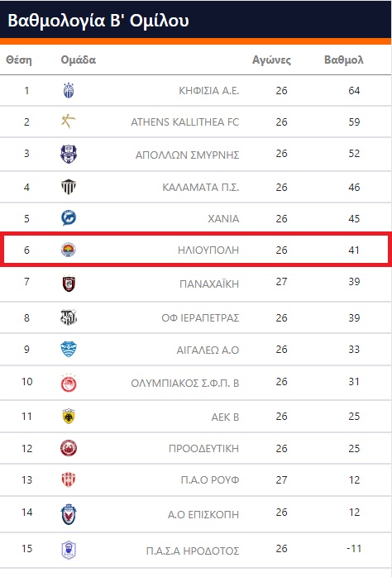The height and width of the screenshot is (577, 392).
Task: Click the Αγώνες column header
Action: (271, 60)
